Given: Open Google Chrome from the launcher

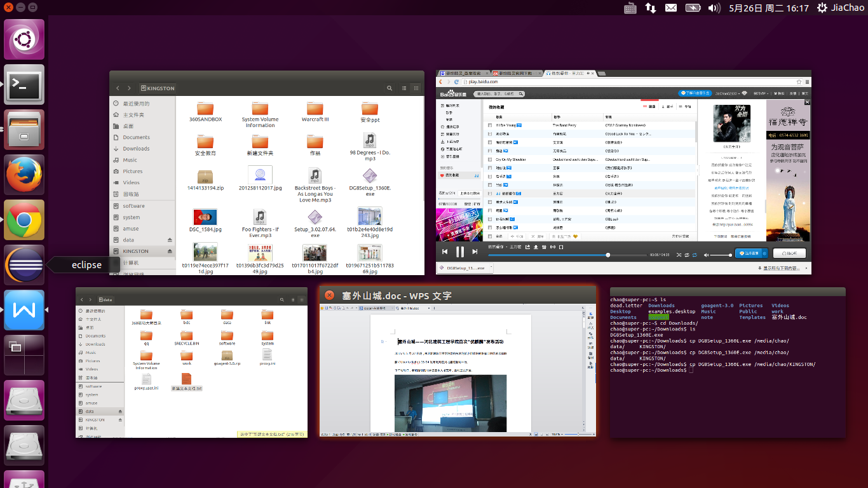Looking at the screenshot, I should [24, 220].
